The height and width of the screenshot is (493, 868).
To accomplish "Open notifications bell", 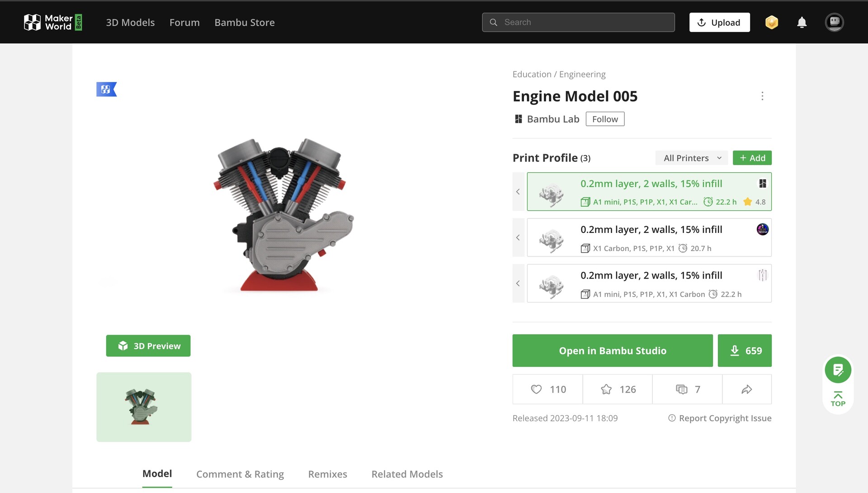I will click(802, 22).
